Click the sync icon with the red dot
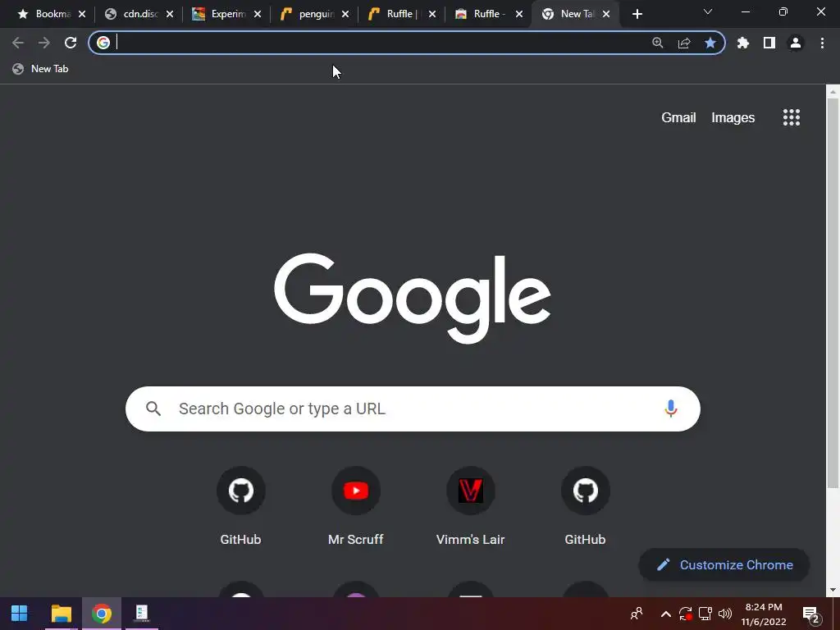 (685, 614)
